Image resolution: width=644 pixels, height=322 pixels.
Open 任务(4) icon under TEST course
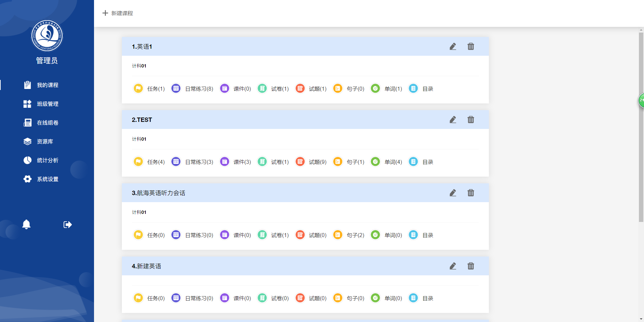coord(138,162)
